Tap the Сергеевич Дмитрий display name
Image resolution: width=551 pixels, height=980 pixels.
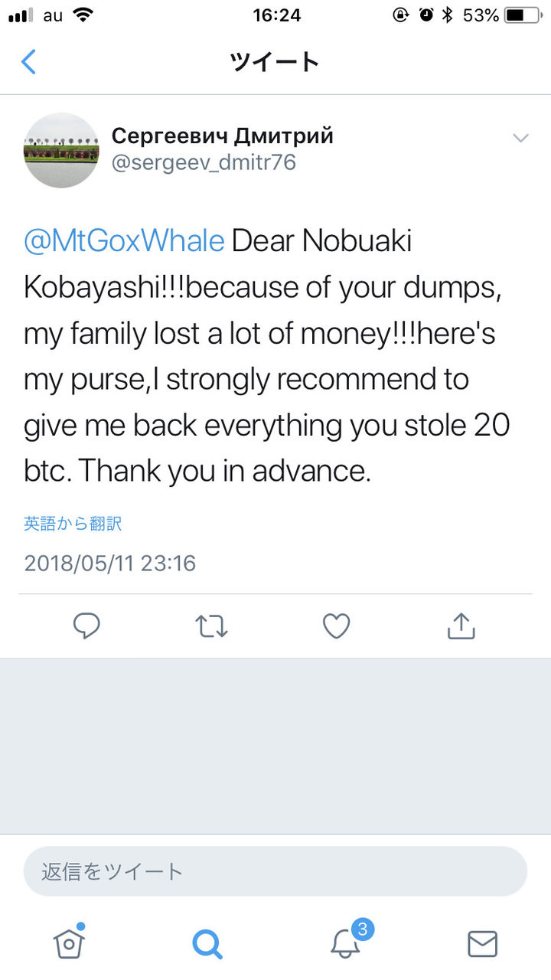223,136
